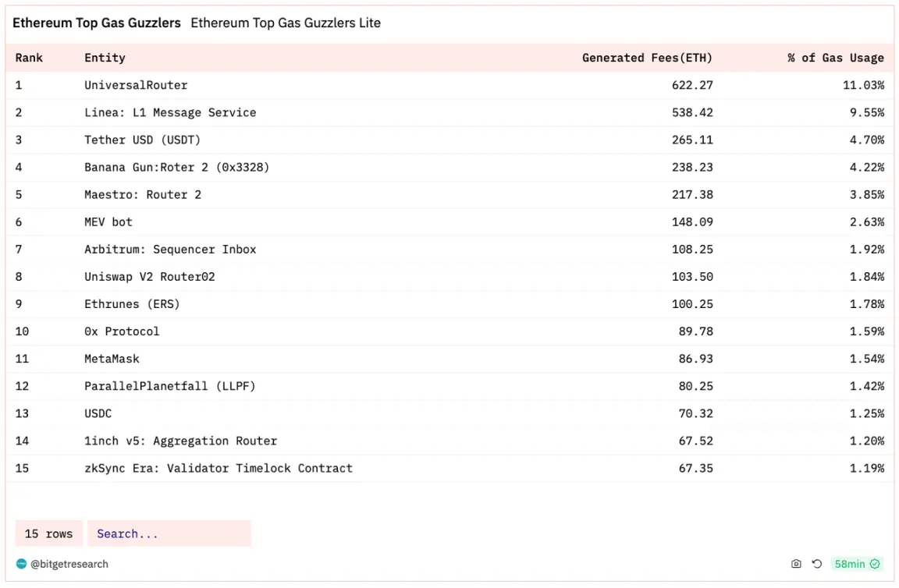Viewport: 899px width, 588px height.
Task: Select the Tether USD (USDT) row entity
Action: tap(142, 140)
